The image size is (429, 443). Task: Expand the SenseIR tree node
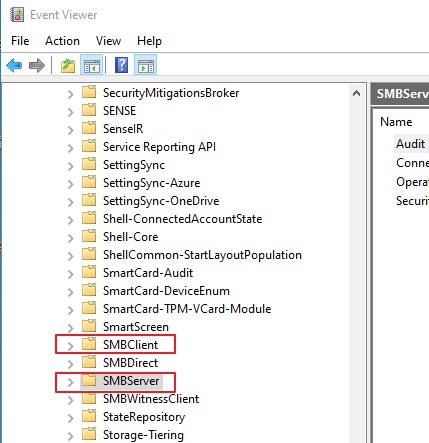[x=70, y=130]
